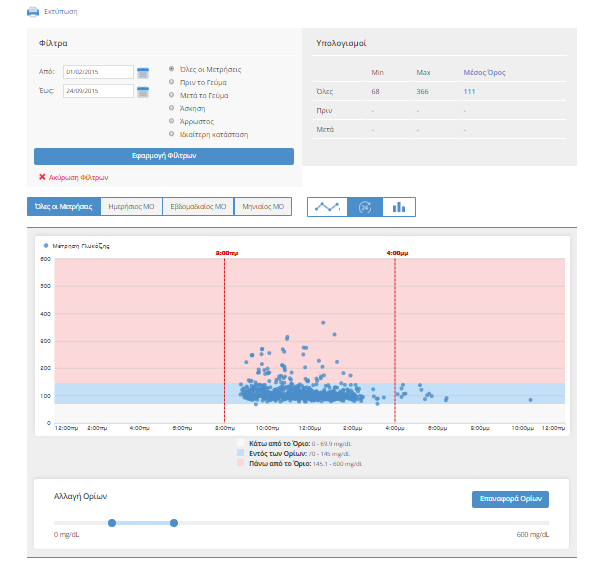This screenshot has width=611, height=569.
Task: Switch to line chart view
Action: [326, 207]
